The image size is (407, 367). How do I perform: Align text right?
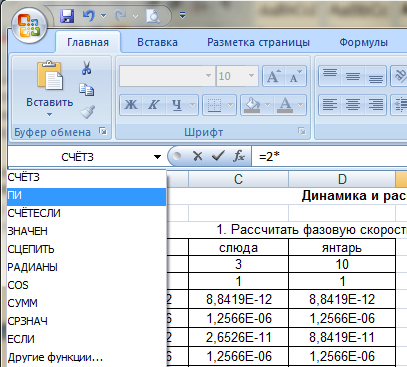376,105
